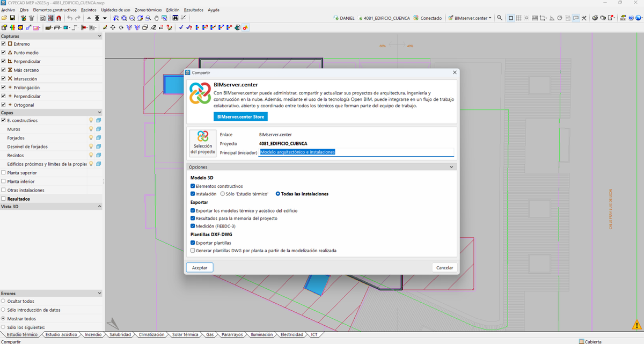Toggle light bulb visibility for Muros layer
Screen dimensions: 644x344
[x=91, y=129]
